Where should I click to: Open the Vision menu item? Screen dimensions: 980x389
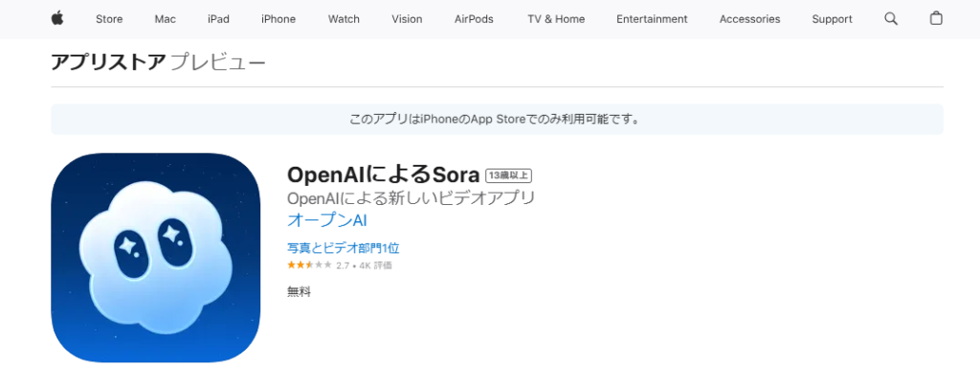point(407,19)
